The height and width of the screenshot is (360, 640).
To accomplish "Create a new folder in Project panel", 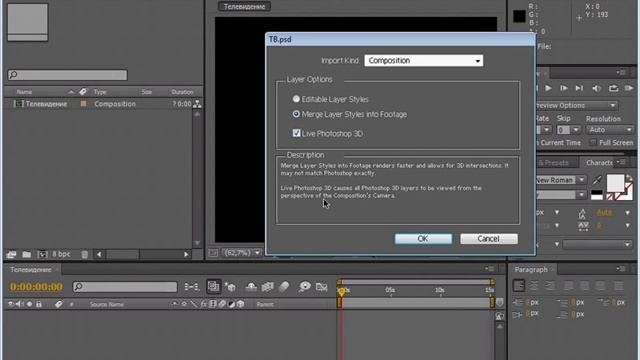I will point(27,254).
